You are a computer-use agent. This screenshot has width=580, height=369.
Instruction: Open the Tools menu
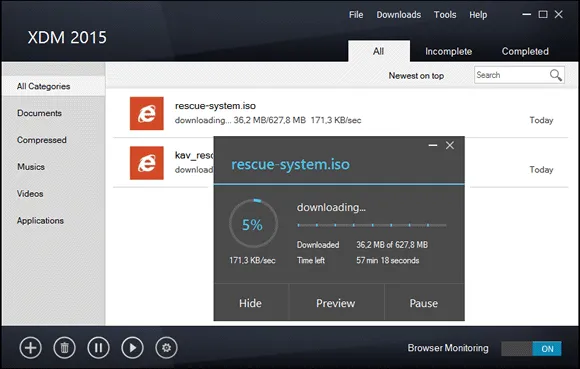point(445,15)
